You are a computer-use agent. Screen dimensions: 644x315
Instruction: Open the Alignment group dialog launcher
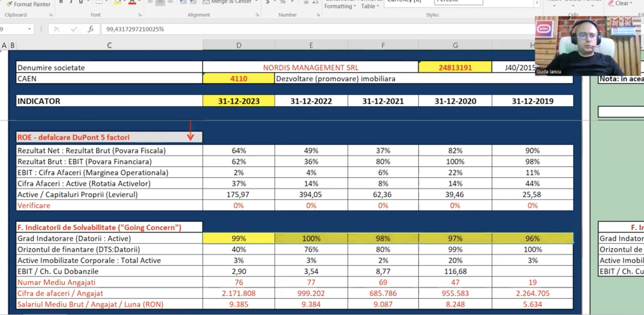click(x=257, y=15)
